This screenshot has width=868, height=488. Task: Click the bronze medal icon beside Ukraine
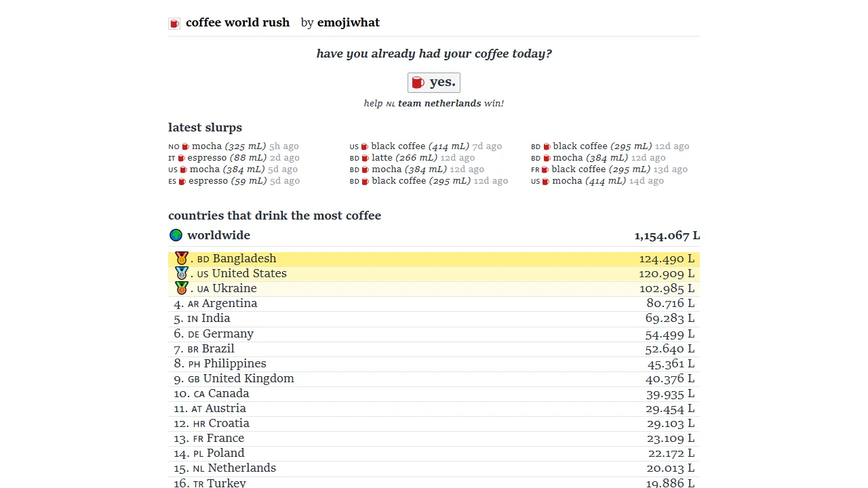click(x=181, y=287)
